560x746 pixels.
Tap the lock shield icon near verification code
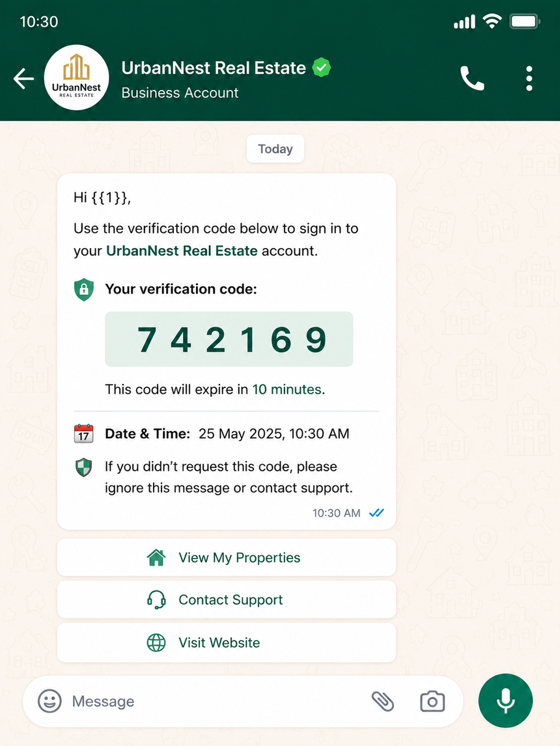click(84, 289)
